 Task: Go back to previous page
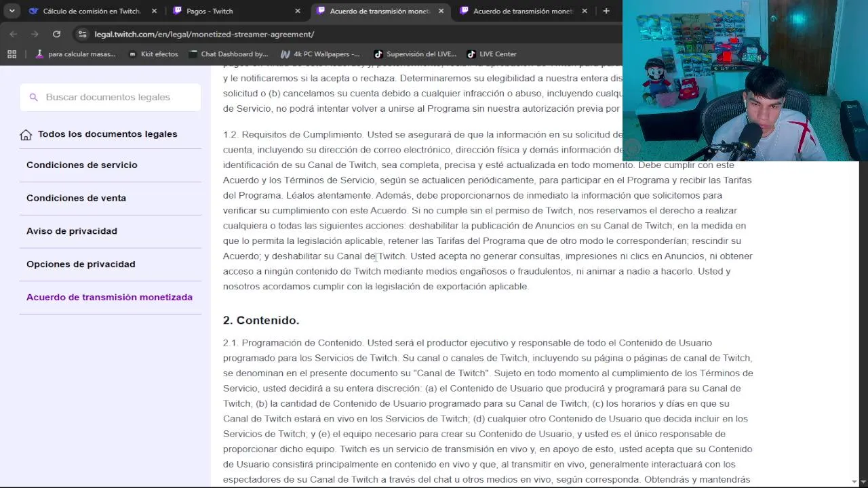tap(14, 34)
